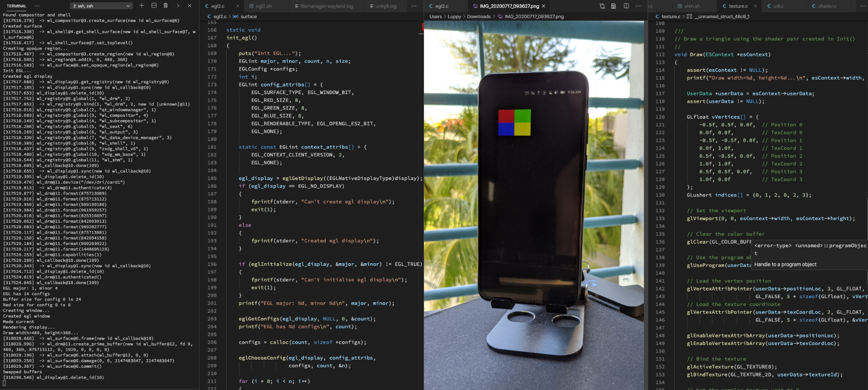Maximize terminal panel with chevron arrow
Viewport: 868px width, 390px height.
[178, 5]
